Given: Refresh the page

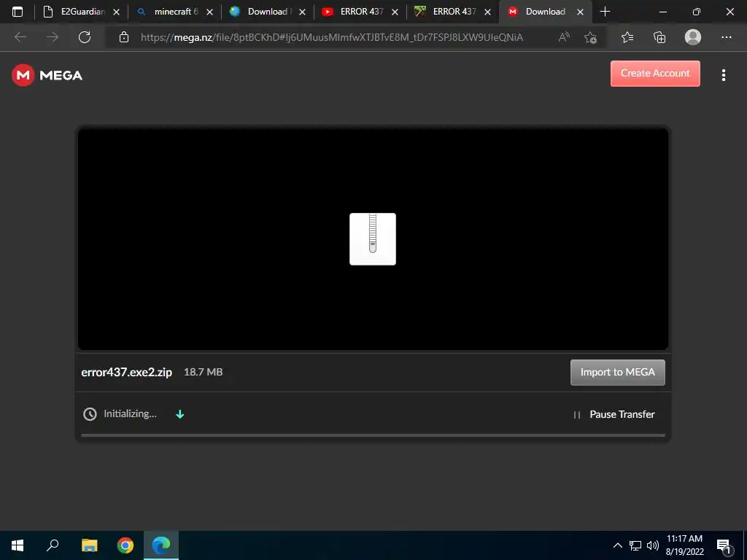Looking at the screenshot, I should (x=85, y=37).
